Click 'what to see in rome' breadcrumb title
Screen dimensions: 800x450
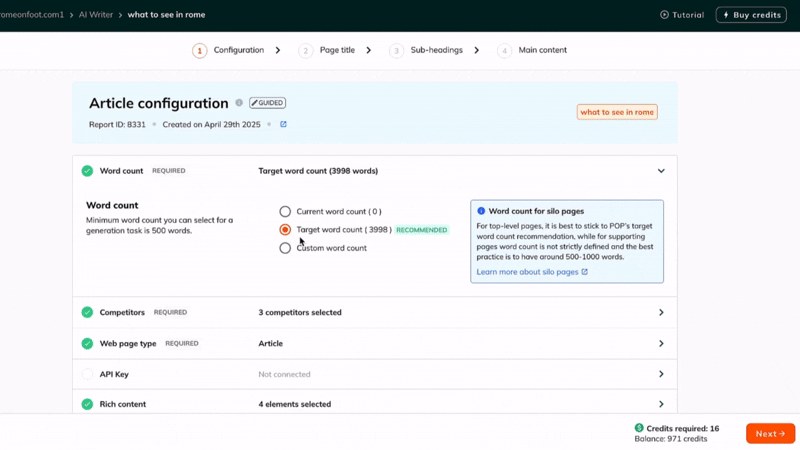(x=166, y=15)
